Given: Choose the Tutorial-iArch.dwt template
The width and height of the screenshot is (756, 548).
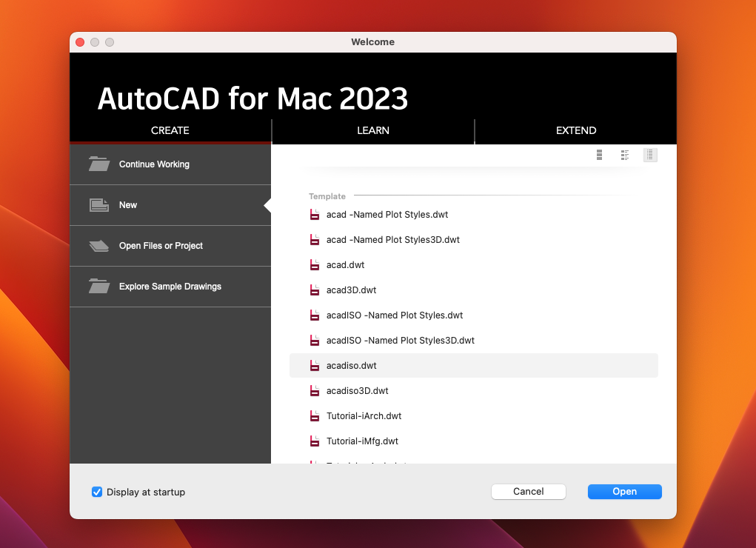Looking at the screenshot, I should [x=364, y=415].
